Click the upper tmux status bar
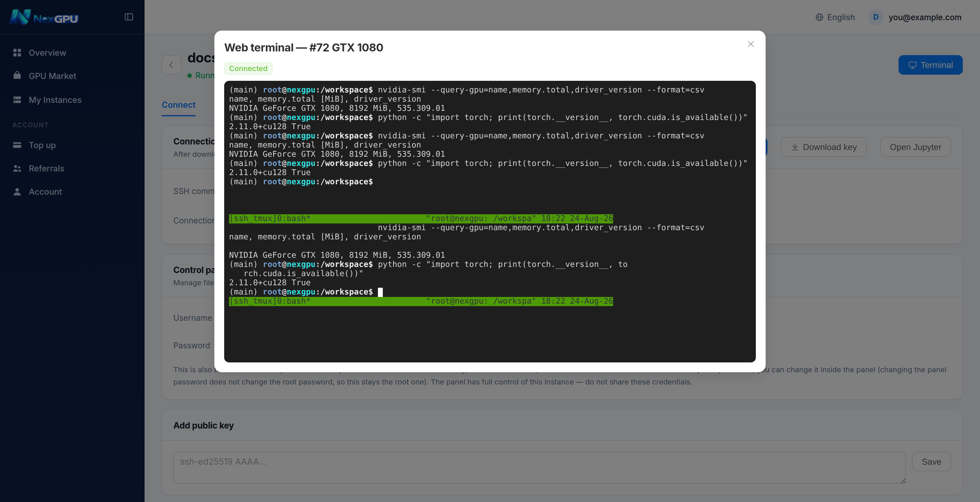This screenshot has width=980, height=502. [421, 219]
